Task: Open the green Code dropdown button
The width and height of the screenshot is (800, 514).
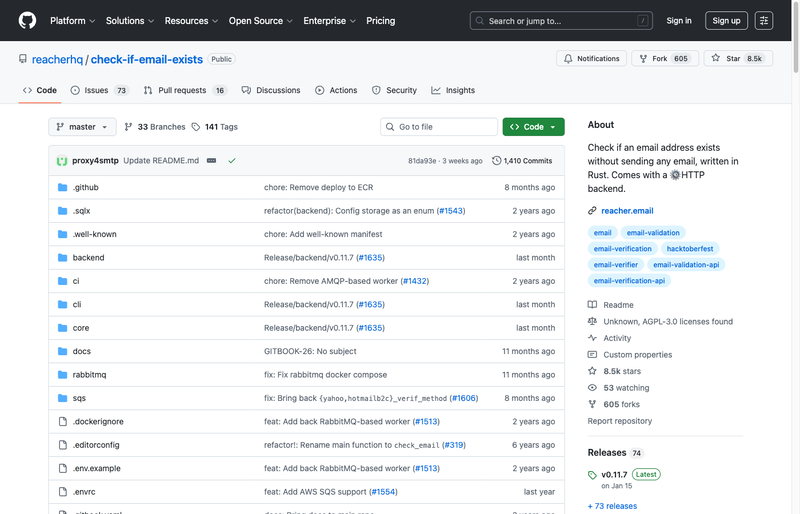Action: coord(533,127)
